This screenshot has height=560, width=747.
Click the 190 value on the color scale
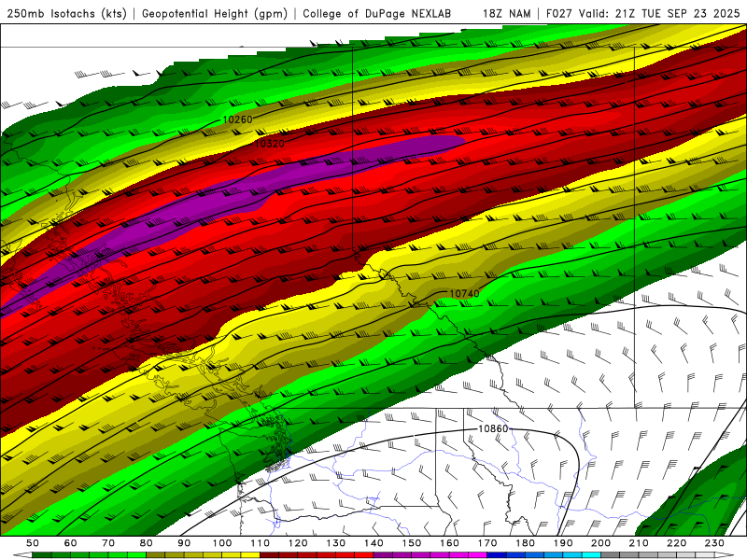563,543
